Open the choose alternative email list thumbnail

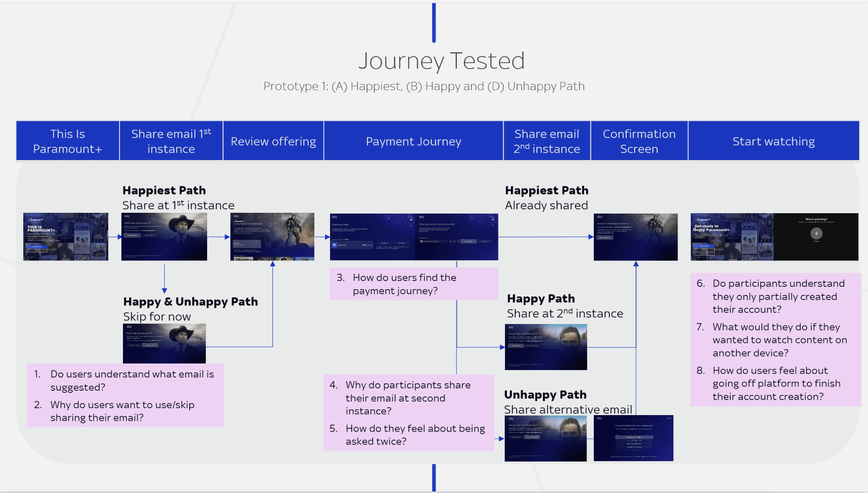633,438
